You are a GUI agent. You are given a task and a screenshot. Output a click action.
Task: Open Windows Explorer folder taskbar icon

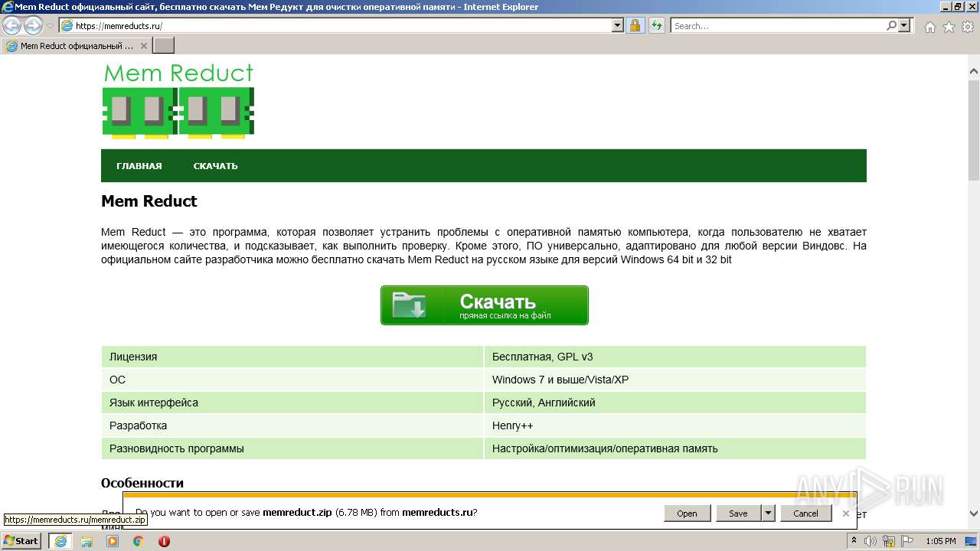[87, 541]
